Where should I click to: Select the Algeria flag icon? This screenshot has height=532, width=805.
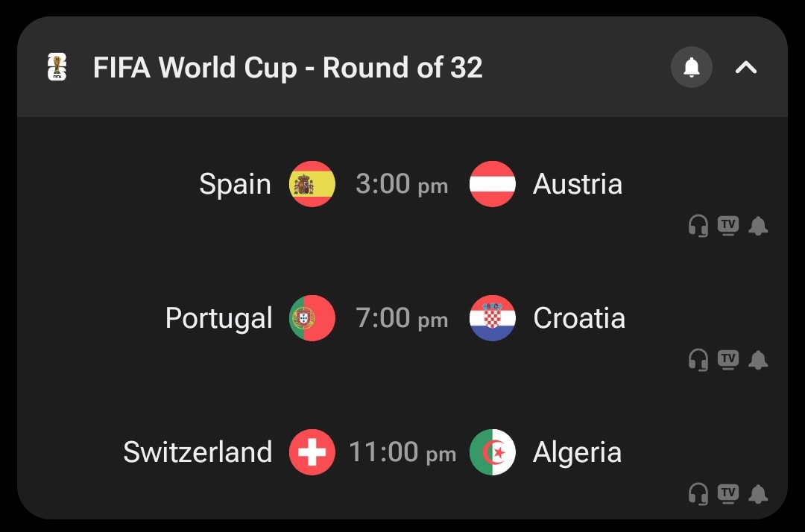[493, 452]
